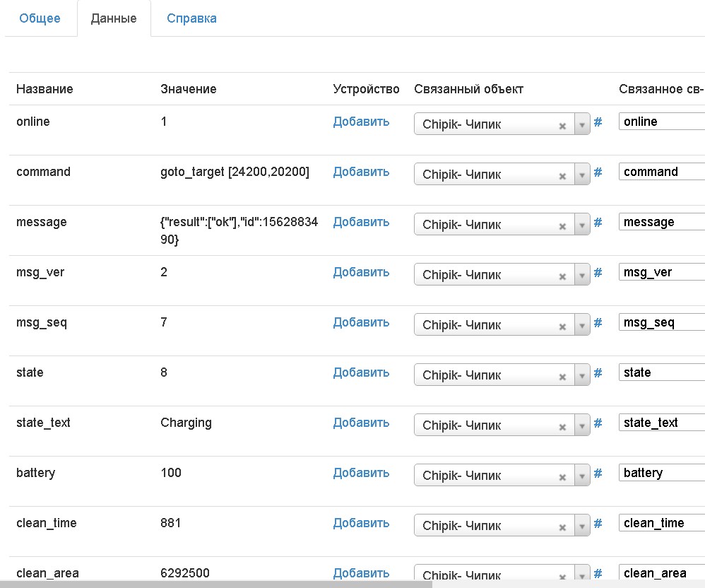Viewport: 705px width, 588px height.
Task: Switch to the Общее tab
Action: (40, 18)
